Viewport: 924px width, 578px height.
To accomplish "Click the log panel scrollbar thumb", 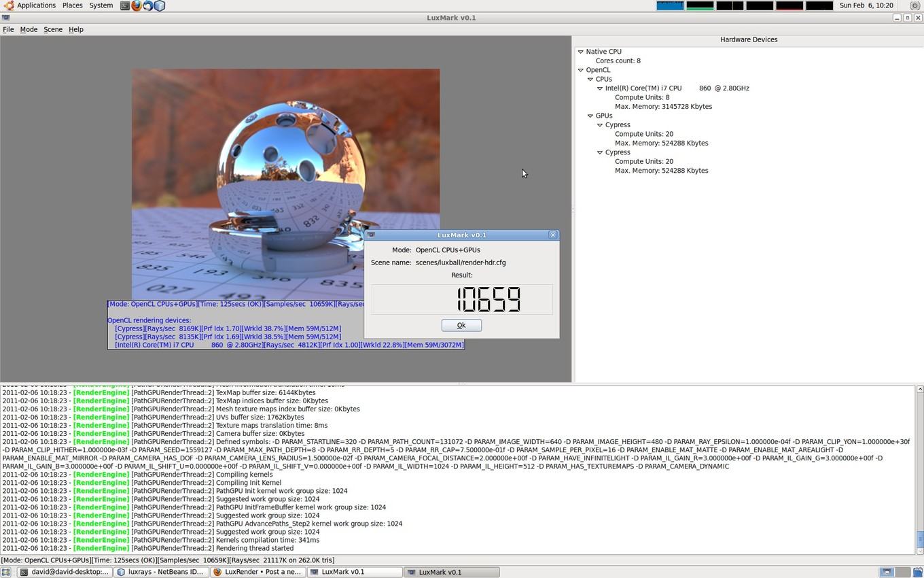I will [x=920, y=538].
